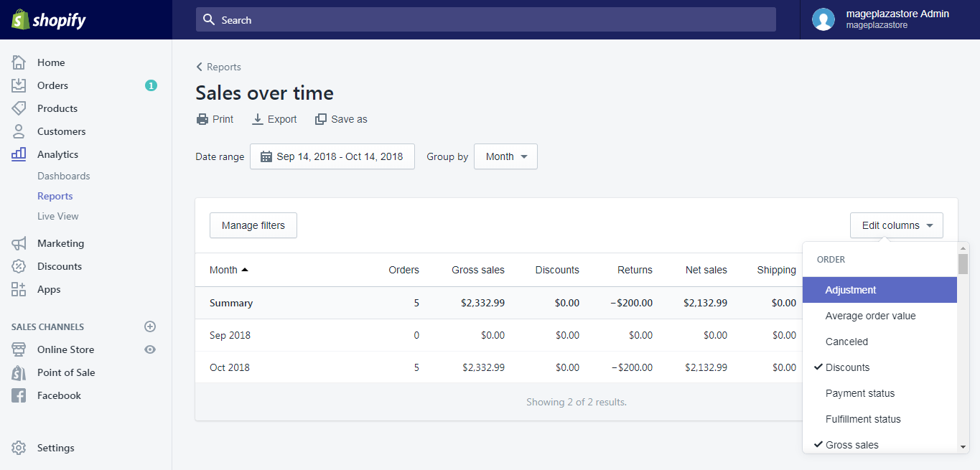The height and width of the screenshot is (470, 980).
Task: Click the orders badge showing 1
Action: click(x=151, y=85)
